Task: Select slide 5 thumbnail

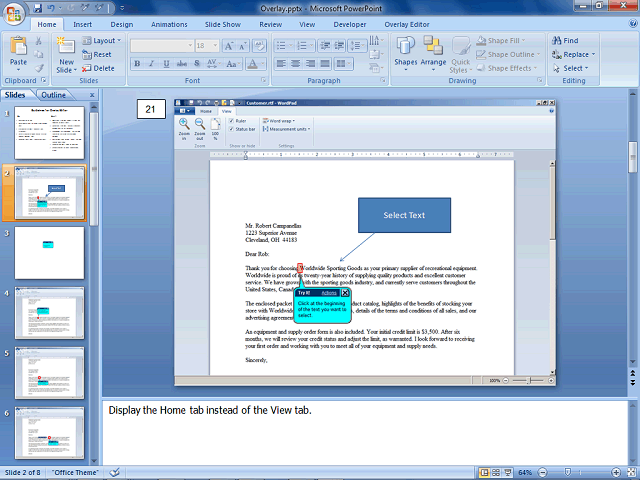Action: tap(49, 373)
